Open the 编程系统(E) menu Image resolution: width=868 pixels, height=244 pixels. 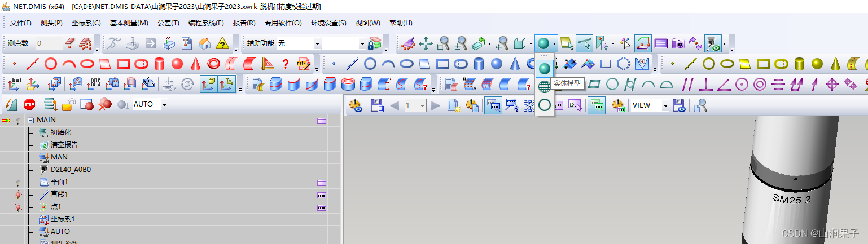[x=206, y=23]
